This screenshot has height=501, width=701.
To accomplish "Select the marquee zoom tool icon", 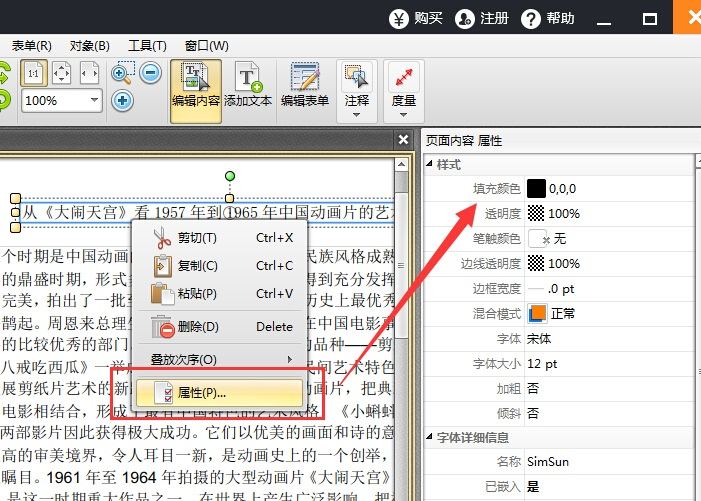I will [122, 73].
